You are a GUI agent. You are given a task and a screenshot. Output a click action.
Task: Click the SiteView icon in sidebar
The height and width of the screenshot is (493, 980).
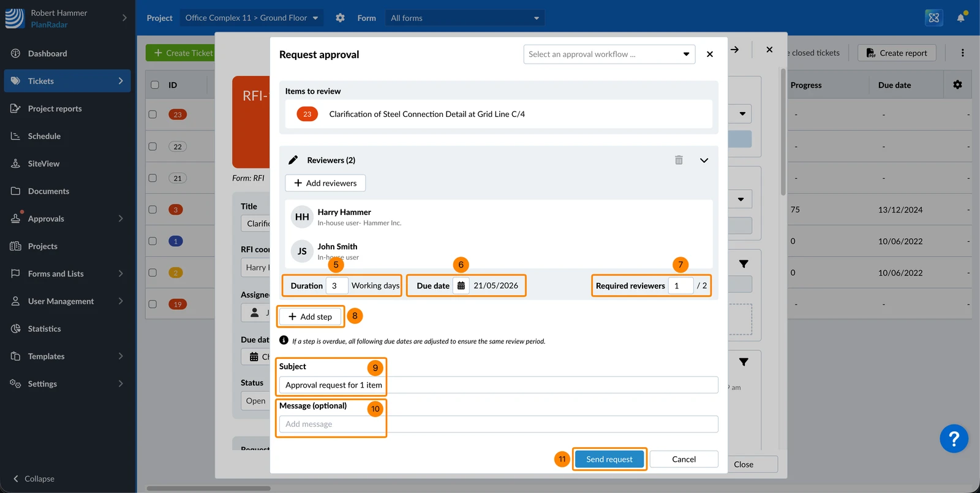pyautogui.click(x=15, y=164)
